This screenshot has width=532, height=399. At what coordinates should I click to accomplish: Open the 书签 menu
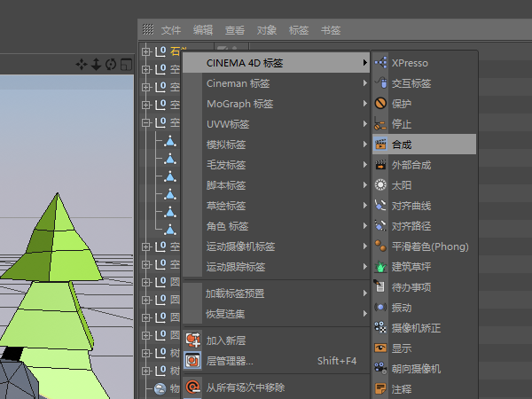pyautogui.click(x=331, y=30)
